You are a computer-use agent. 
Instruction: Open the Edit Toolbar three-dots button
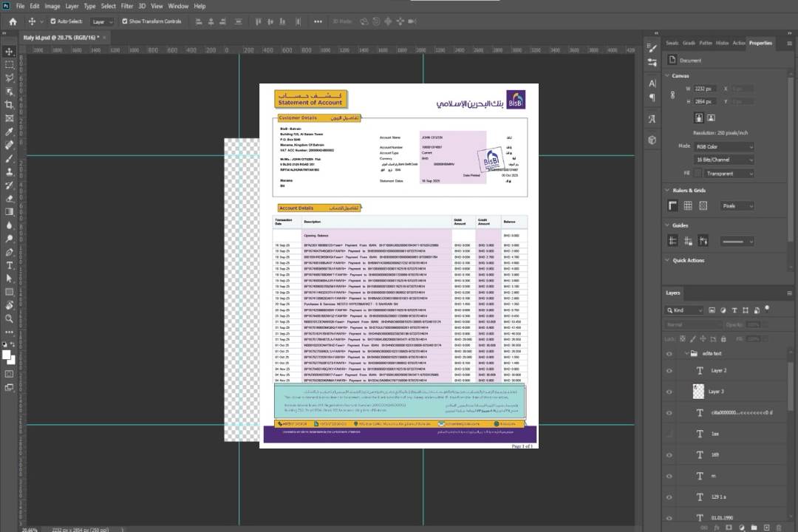click(x=9, y=332)
